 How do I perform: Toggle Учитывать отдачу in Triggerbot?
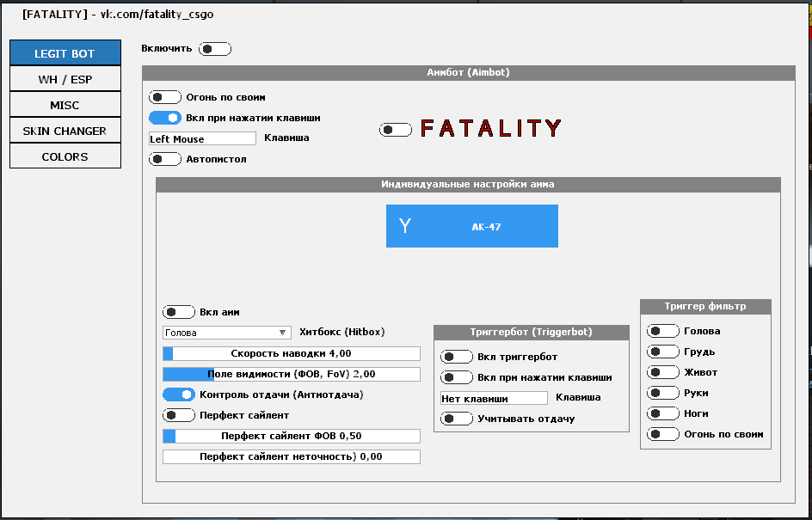(x=456, y=419)
